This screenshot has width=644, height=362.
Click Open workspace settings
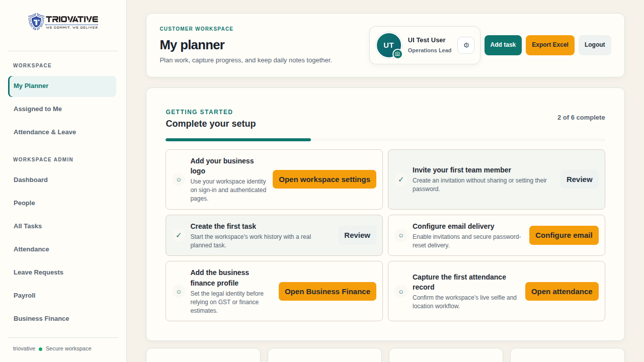pyautogui.click(x=325, y=179)
